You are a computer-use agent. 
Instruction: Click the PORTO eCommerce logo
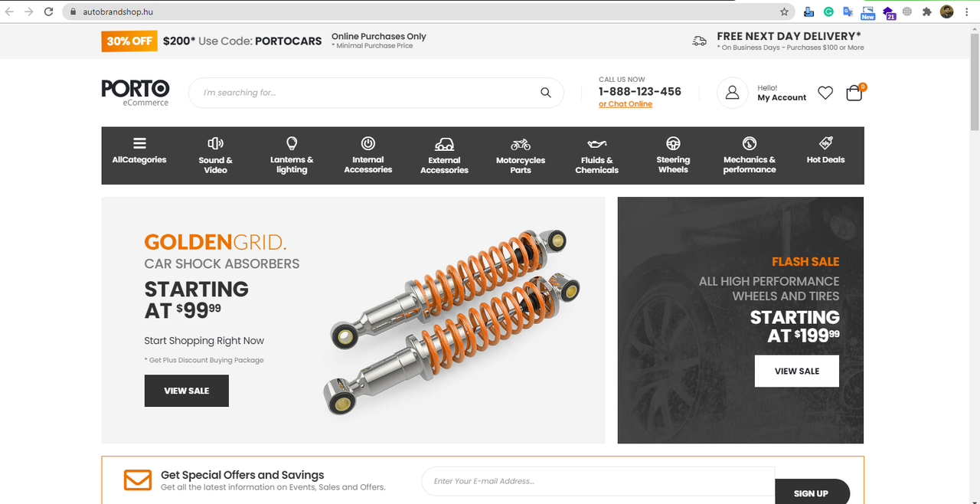pyautogui.click(x=136, y=92)
